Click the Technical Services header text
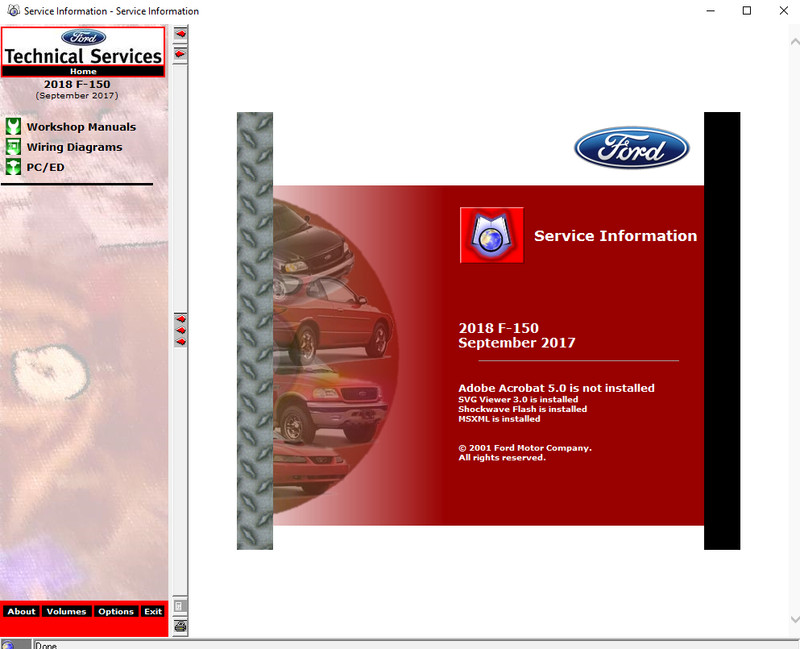800x649 pixels. tap(83, 56)
